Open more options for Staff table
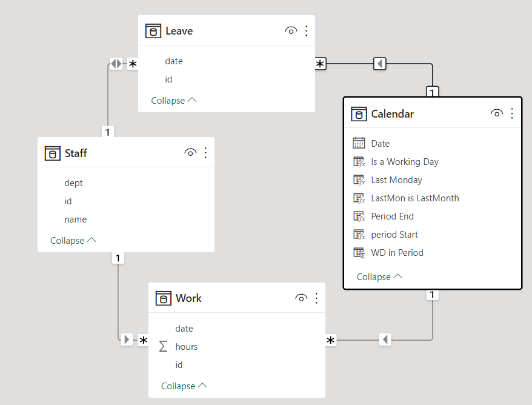This screenshot has height=405, width=532. 205,153
